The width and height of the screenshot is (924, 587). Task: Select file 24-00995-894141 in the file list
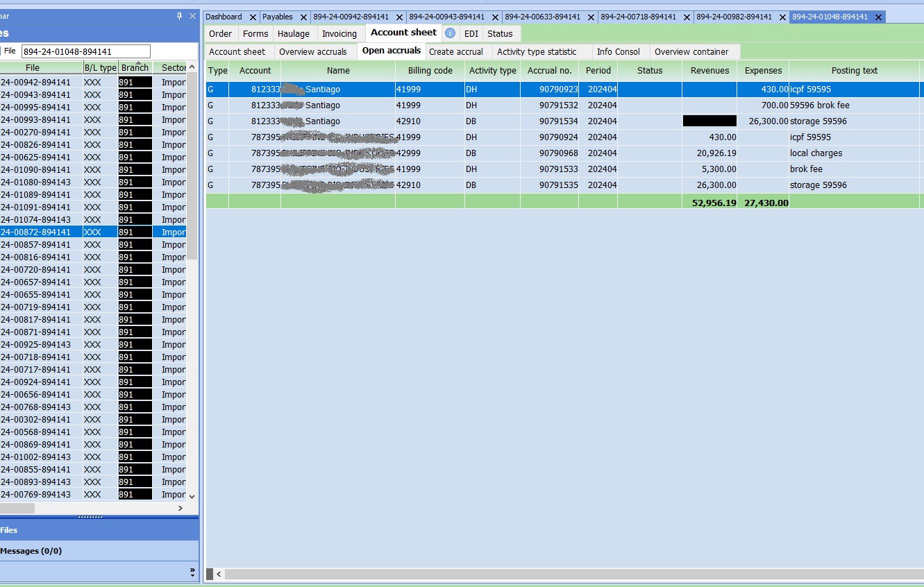[94, 108]
